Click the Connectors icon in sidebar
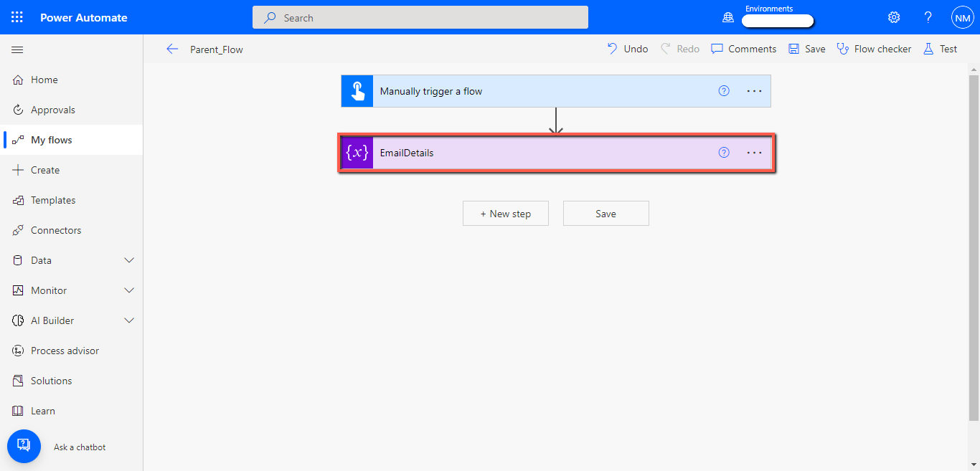Screen dimensions: 980x471 [x=19, y=230]
